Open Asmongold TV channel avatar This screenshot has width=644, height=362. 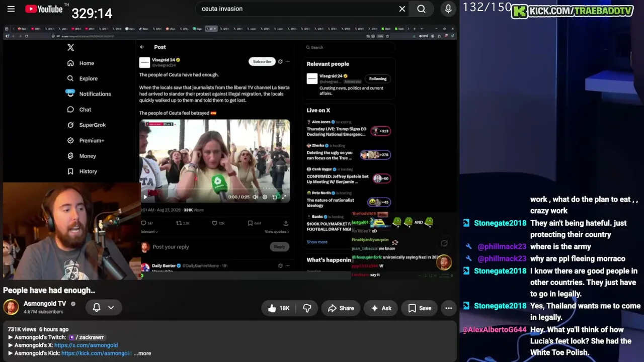[x=11, y=307]
